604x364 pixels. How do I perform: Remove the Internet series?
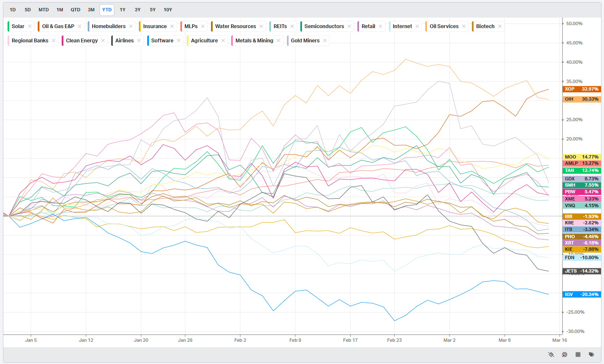[x=417, y=26]
